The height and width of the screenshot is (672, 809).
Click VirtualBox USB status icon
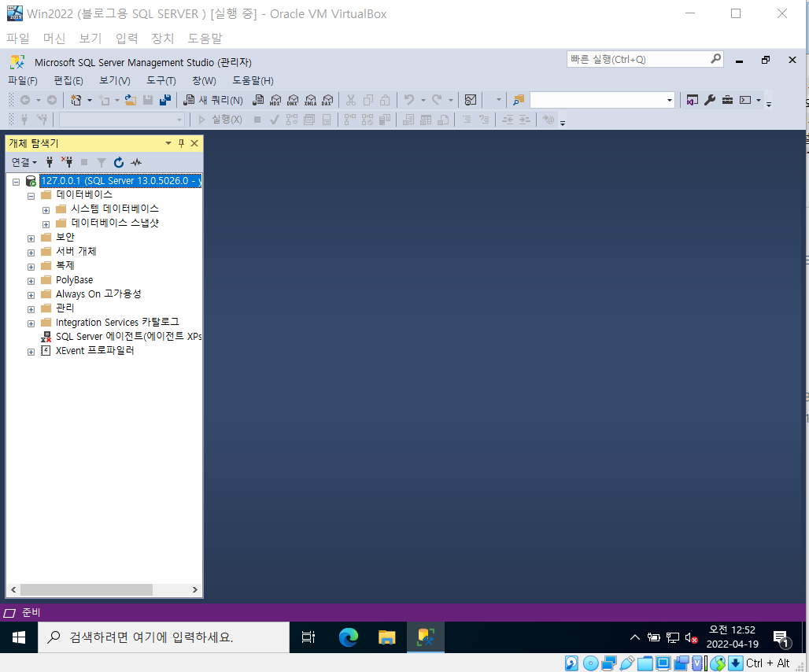(x=627, y=663)
